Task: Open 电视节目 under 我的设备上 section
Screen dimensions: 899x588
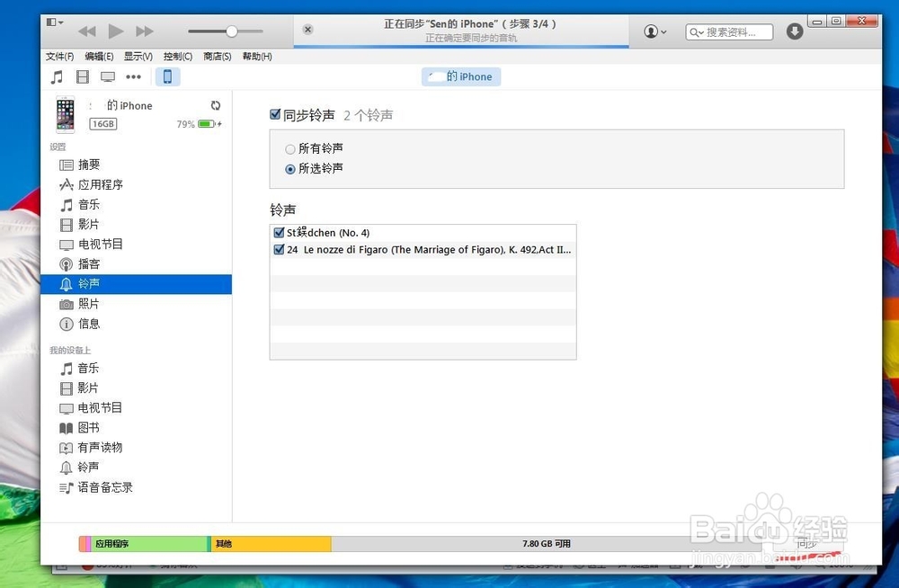Action: pos(137,408)
